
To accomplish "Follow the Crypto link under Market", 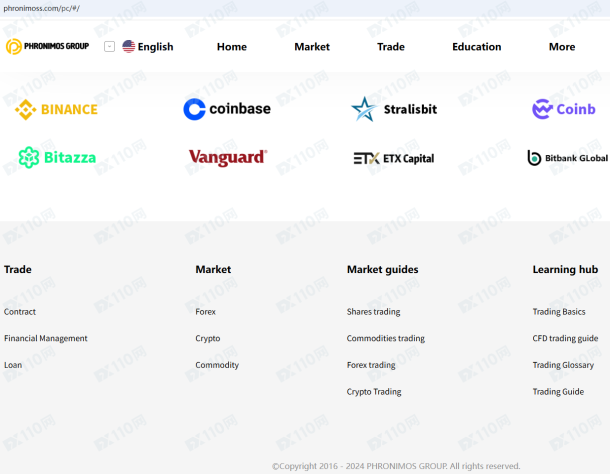I will tap(208, 338).
